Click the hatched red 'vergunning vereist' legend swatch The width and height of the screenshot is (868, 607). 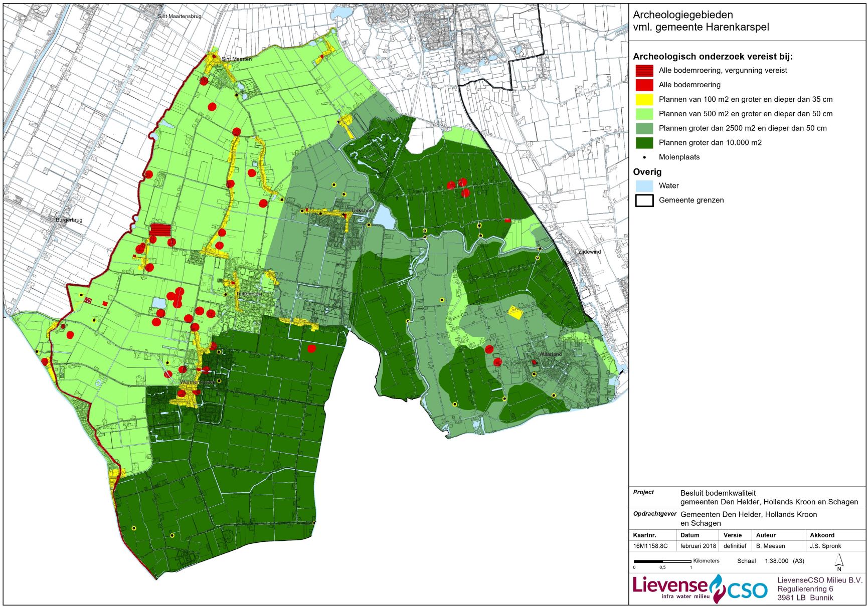tap(644, 71)
